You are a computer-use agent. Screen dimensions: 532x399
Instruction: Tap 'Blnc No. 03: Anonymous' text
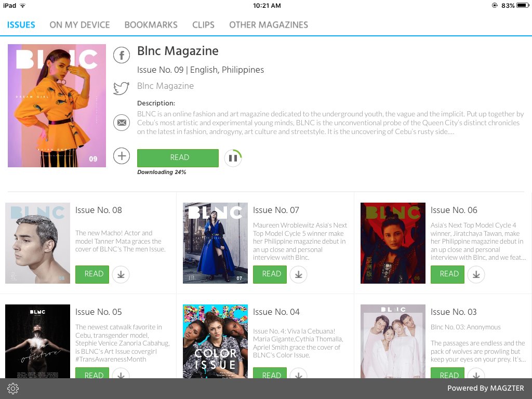(465, 327)
